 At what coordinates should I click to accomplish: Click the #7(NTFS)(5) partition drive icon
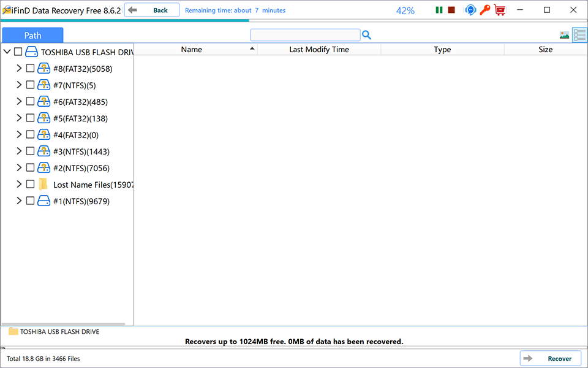(x=44, y=85)
